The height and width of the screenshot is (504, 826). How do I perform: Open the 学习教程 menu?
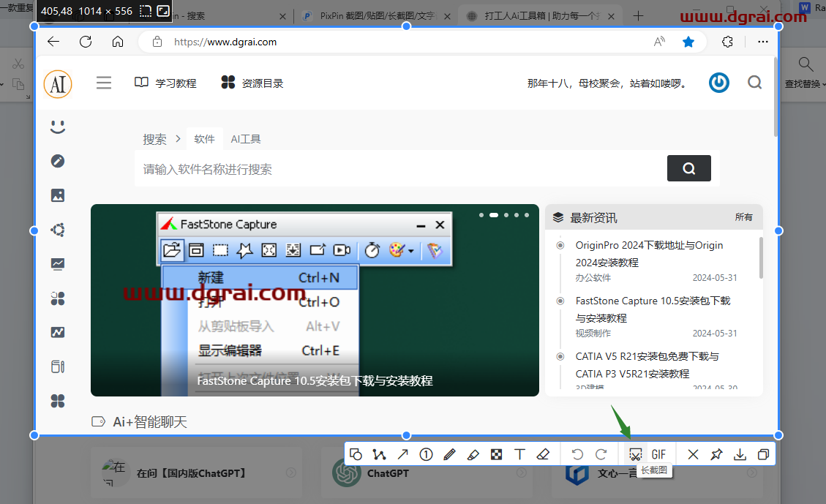165,83
